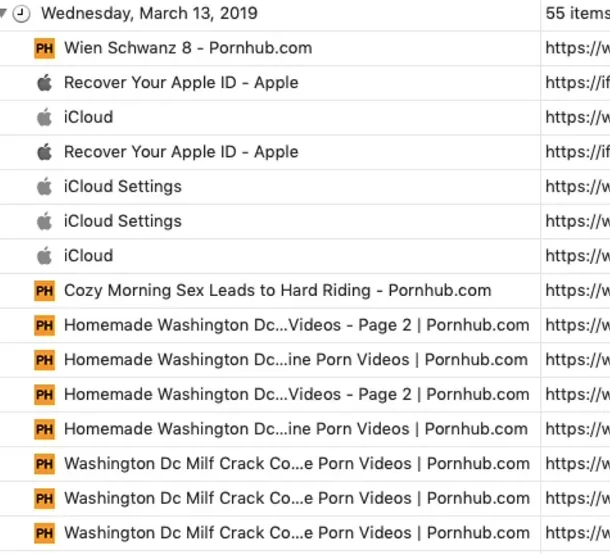Click the clock icon beside the date header
Screen dimensions: 610x554
pyautogui.click(x=21, y=14)
